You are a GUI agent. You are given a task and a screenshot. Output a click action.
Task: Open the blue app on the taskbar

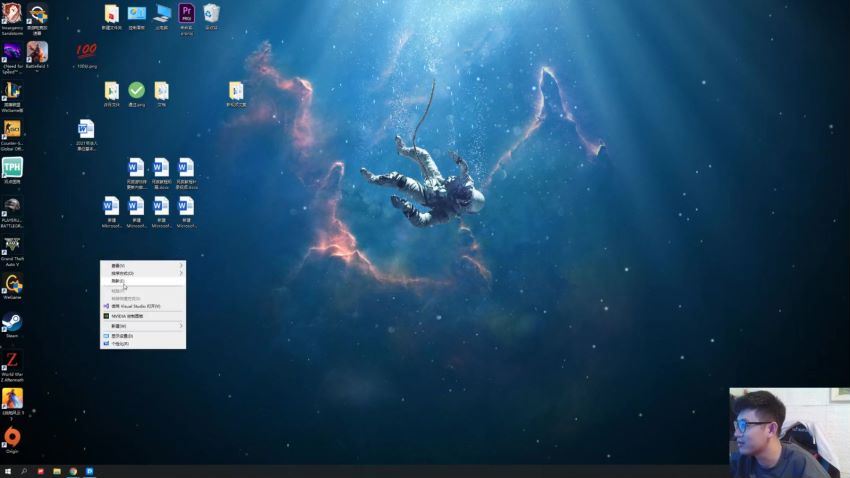point(89,471)
